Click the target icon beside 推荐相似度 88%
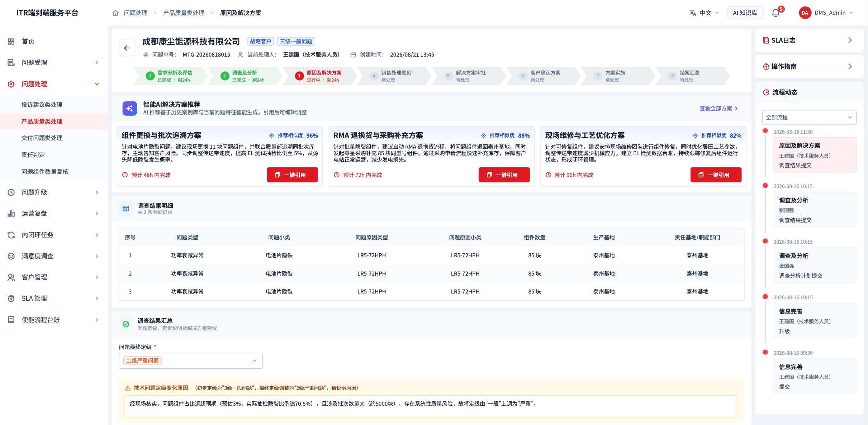Screen dimensions: 868x425 point(483,135)
